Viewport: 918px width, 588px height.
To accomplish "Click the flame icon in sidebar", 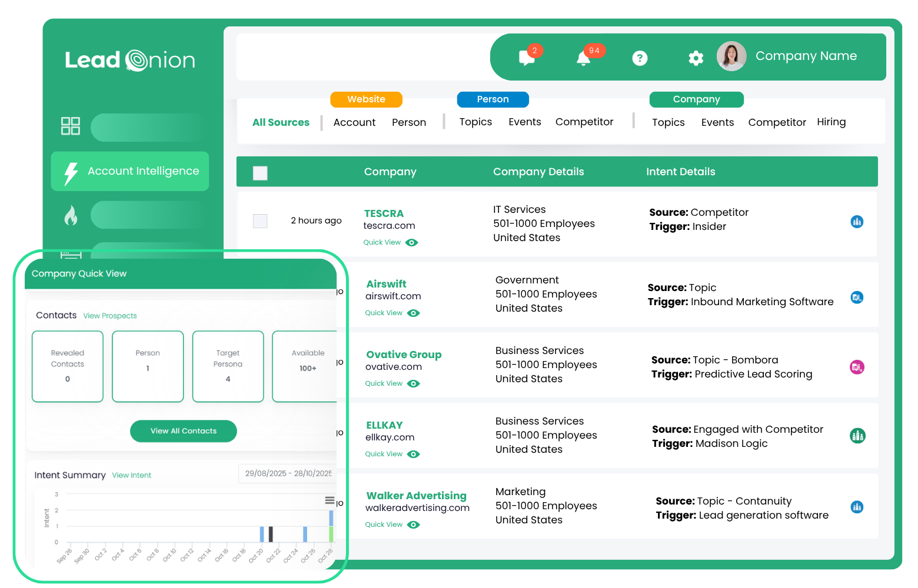I will click(71, 215).
